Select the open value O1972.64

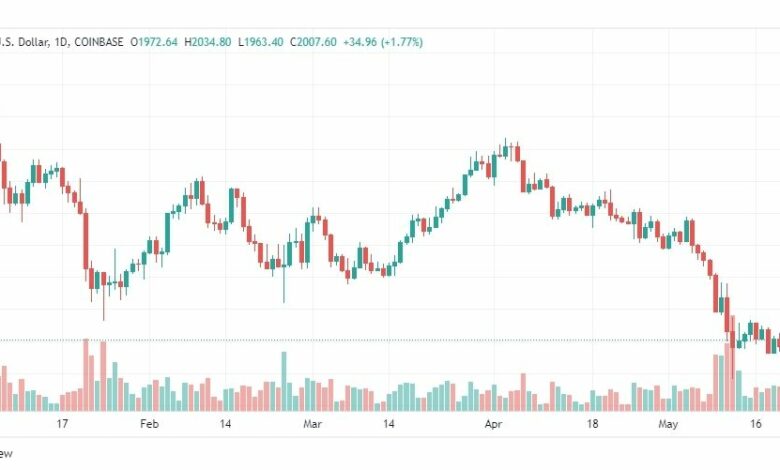[x=154, y=42]
